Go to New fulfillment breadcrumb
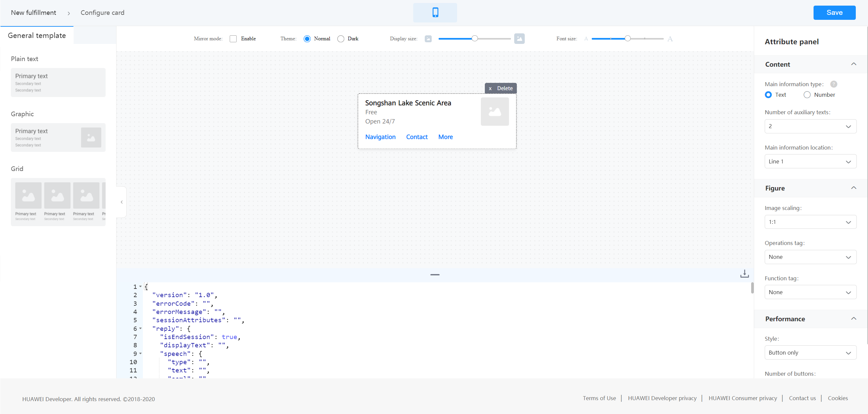Viewport: 868px width, 414px height. coord(33,13)
